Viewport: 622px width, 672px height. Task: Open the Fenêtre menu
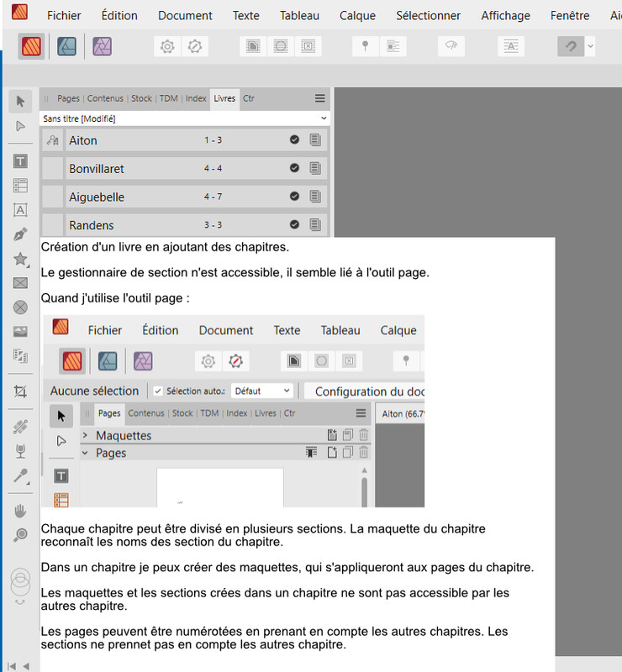(x=570, y=15)
